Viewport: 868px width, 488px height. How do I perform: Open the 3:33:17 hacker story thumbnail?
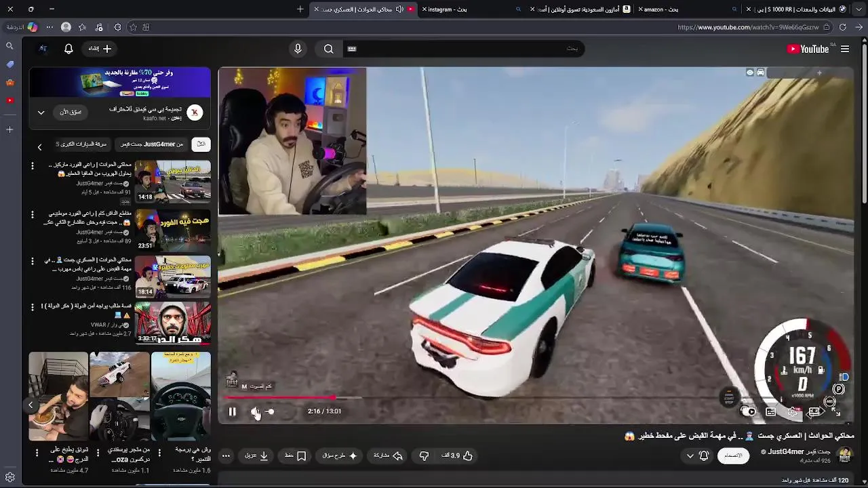point(172,323)
